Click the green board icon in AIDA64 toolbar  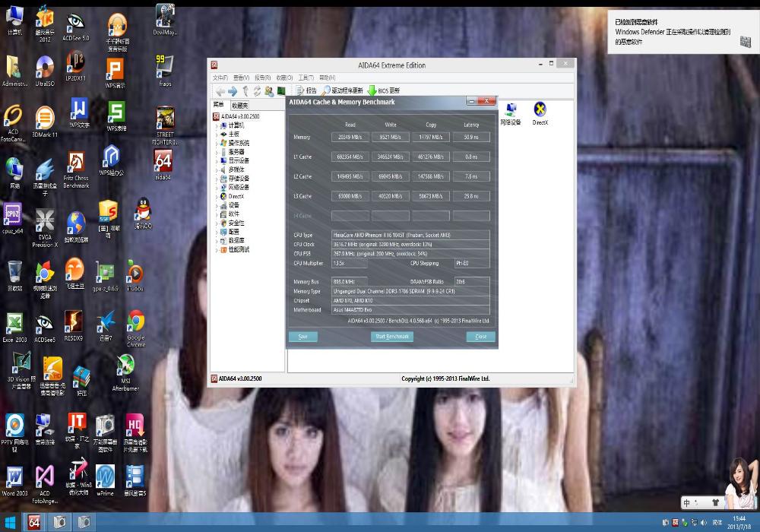pyautogui.click(x=281, y=90)
